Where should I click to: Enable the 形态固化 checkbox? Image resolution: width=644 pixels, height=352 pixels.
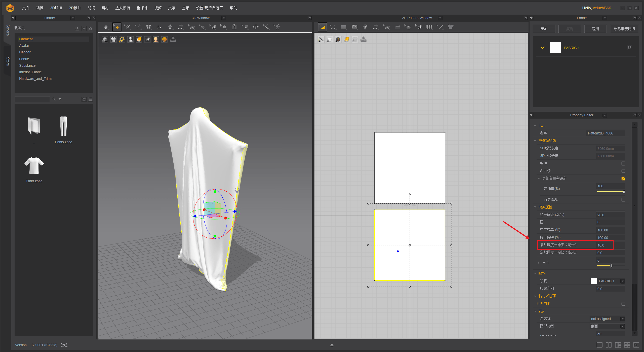coord(623,304)
